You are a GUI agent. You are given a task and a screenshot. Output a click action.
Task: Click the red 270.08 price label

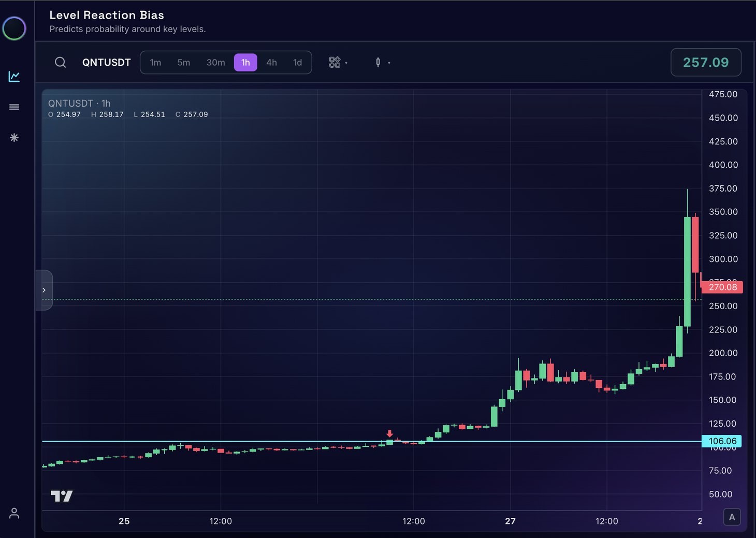click(x=722, y=287)
